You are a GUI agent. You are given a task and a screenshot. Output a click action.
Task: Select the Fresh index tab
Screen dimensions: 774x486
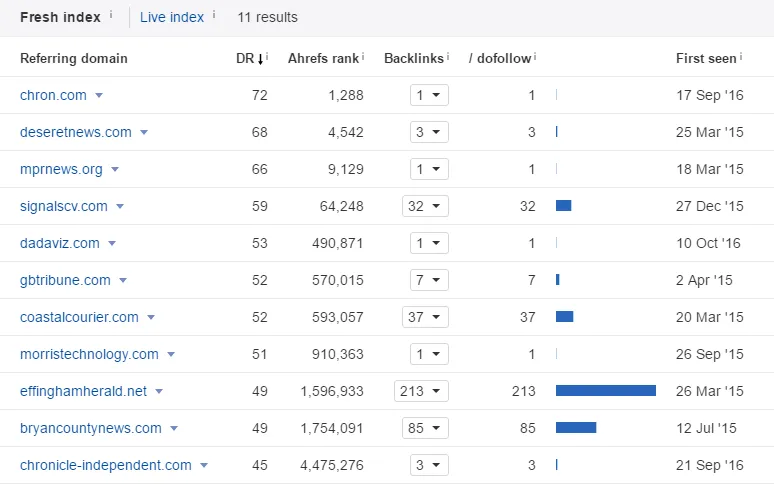tap(61, 17)
